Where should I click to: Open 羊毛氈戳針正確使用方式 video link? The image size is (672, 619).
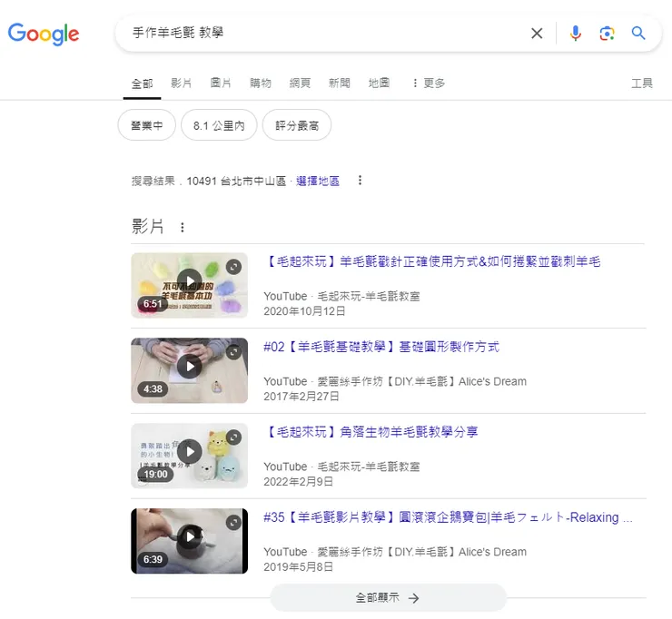432,261
